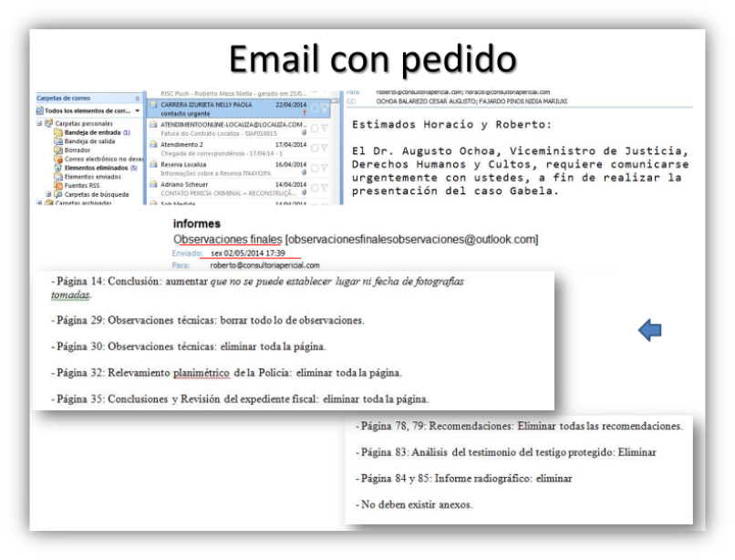Click the Bandeja de salida folder icon
This screenshot has height=560, width=735.
(x=57, y=141)
